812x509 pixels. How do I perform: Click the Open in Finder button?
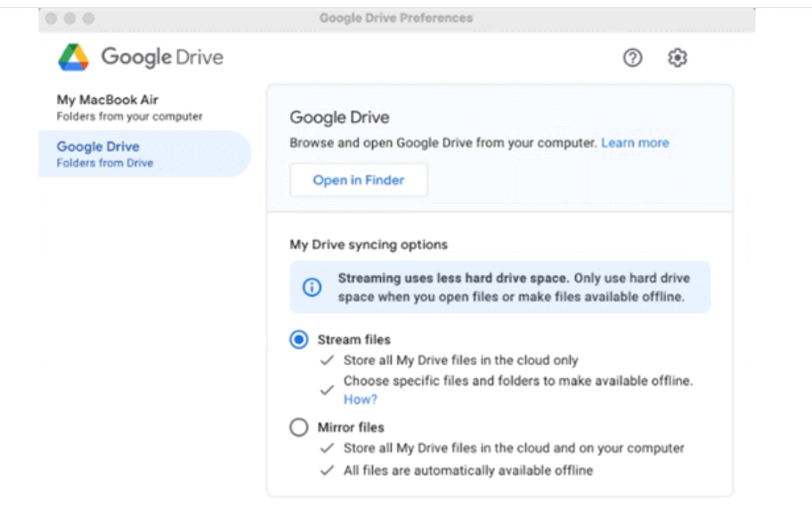click(x=358, y=180)
